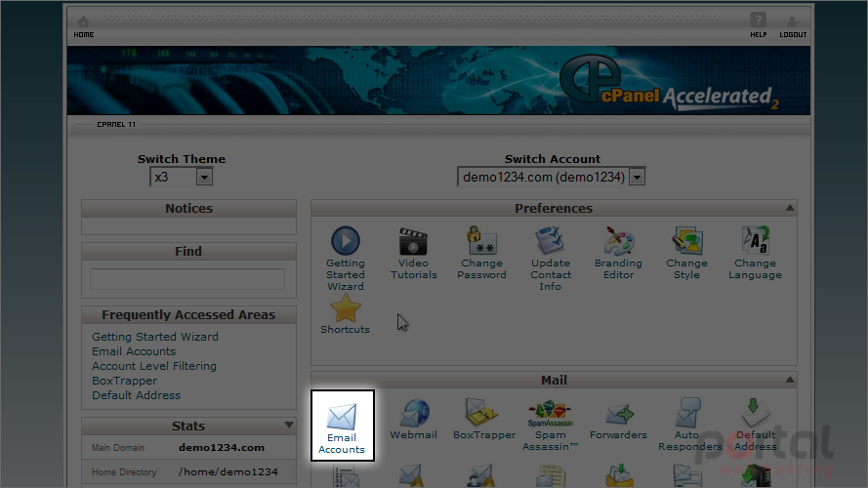Click the Email Accounts link in Frequently Accessed Areas
This screenshot has width=868, height=488.
pos(134,351)
